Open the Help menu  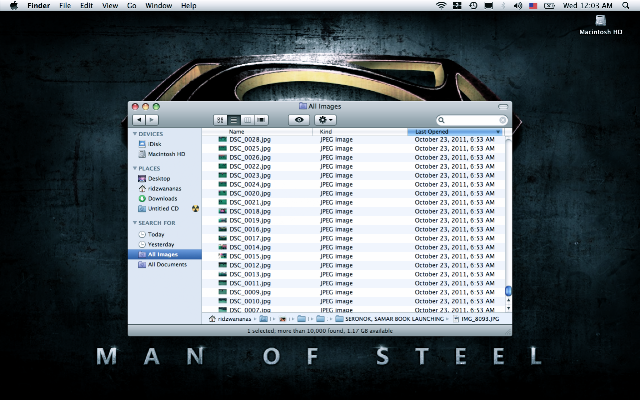click(189, 5)
